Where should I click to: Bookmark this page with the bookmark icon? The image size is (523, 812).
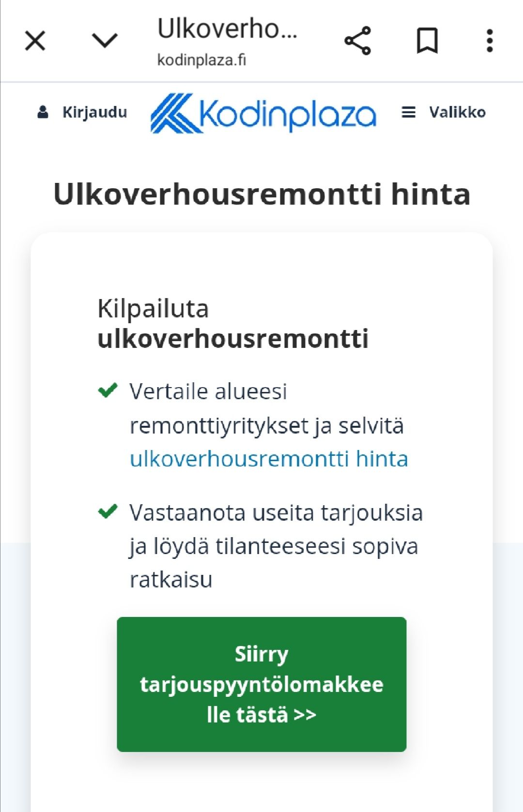(x=427, y=41)
